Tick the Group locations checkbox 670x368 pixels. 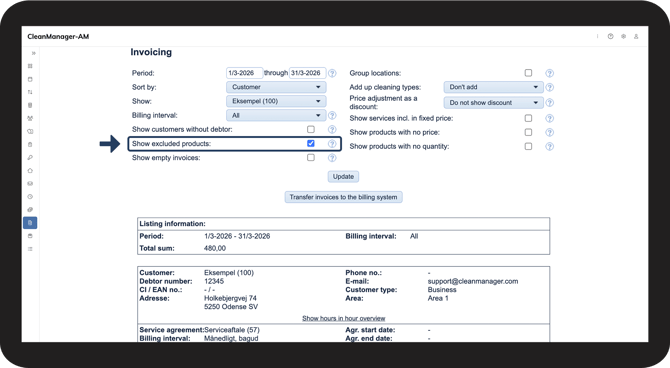[x=528, y=73]
